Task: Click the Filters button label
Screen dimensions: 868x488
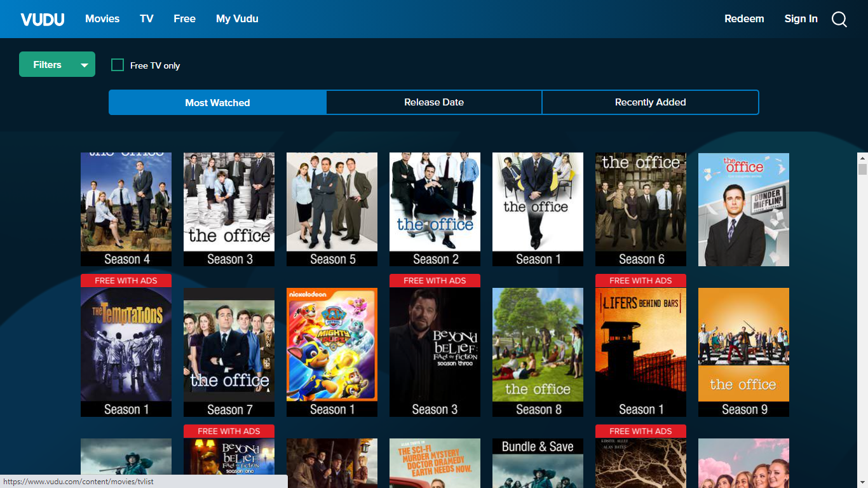Action: coord(47,65)
